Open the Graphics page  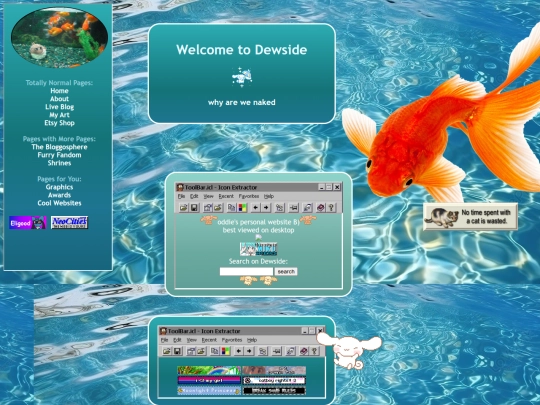pyautogui.click(x=59, y=187)
